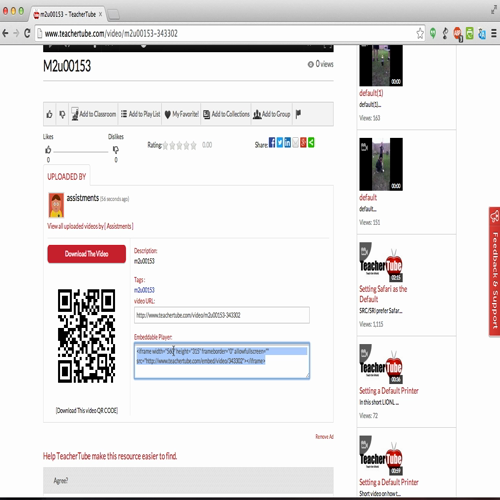Share video by email icon
Screen dimensions: 500x500
tap(295, 143)
